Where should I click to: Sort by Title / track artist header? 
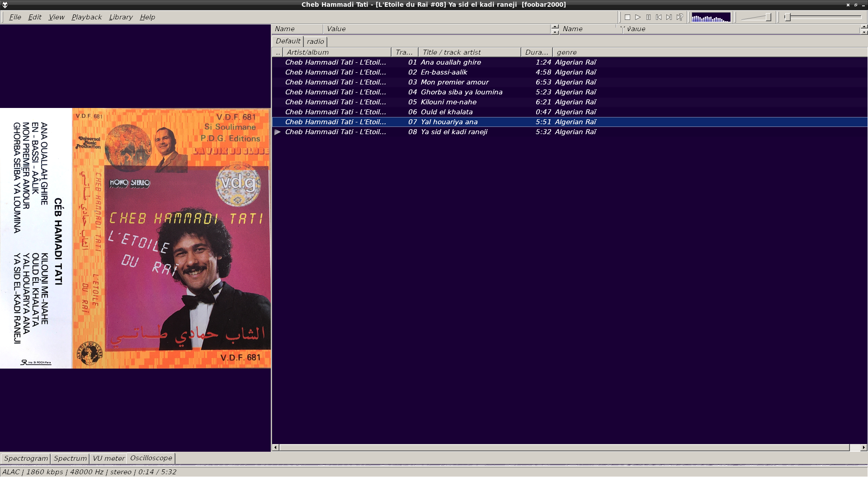469,52
